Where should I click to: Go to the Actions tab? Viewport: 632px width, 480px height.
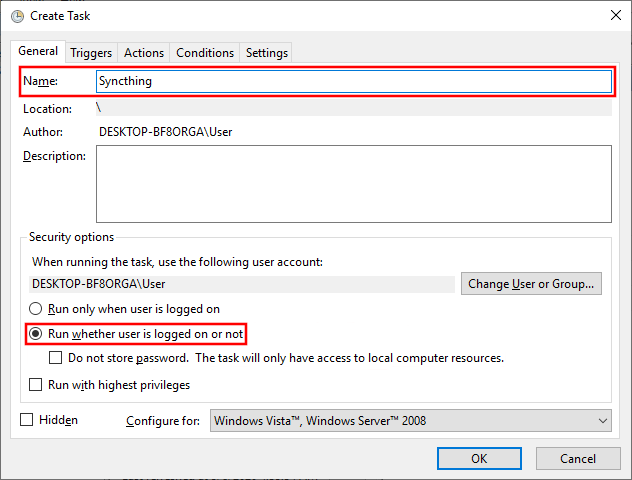(144, 53)
